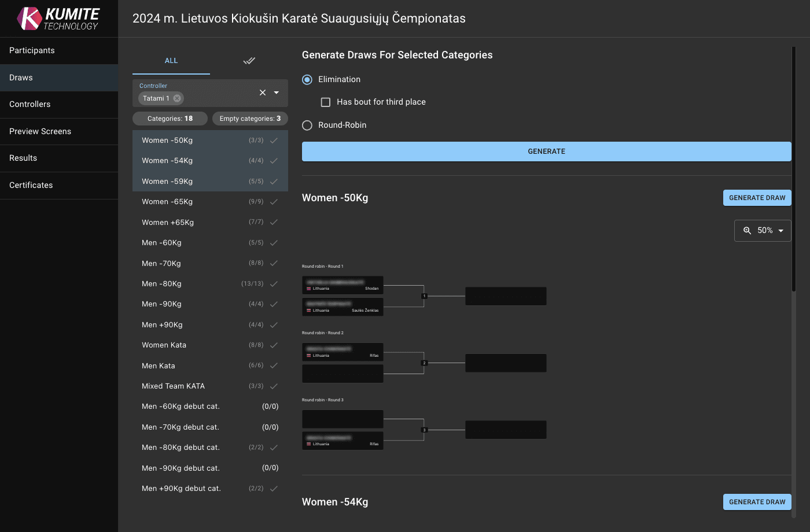Open the double-checkmark tab
The width and height of the screenshot is (810, 532).
point(249,61)
